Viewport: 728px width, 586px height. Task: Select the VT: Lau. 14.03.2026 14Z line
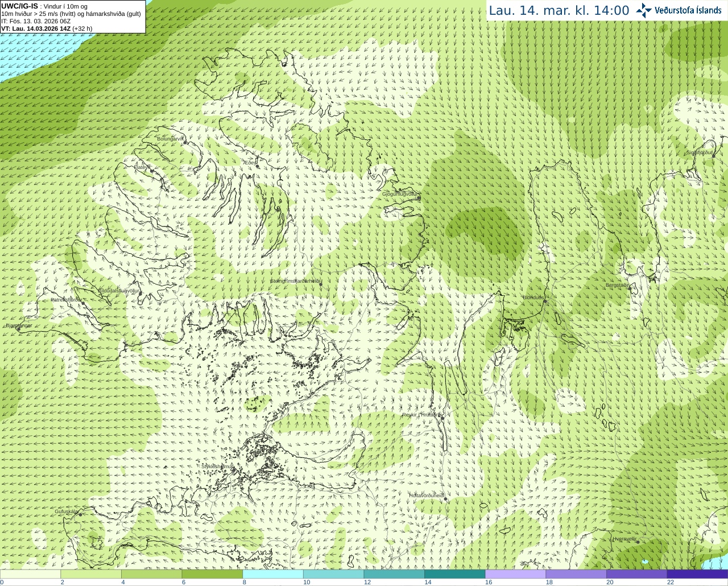pos(47,28)
